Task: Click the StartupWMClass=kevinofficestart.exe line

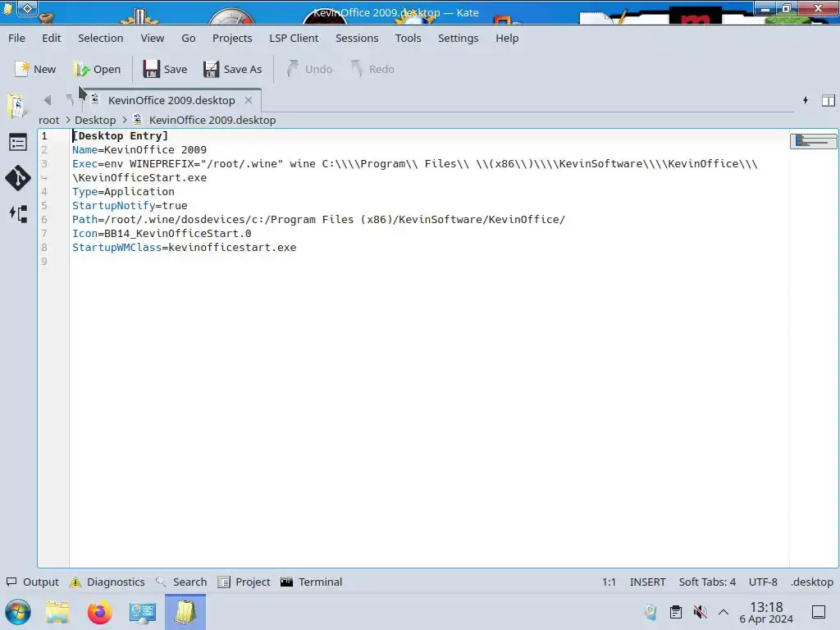Action: (x=185, y=248)
